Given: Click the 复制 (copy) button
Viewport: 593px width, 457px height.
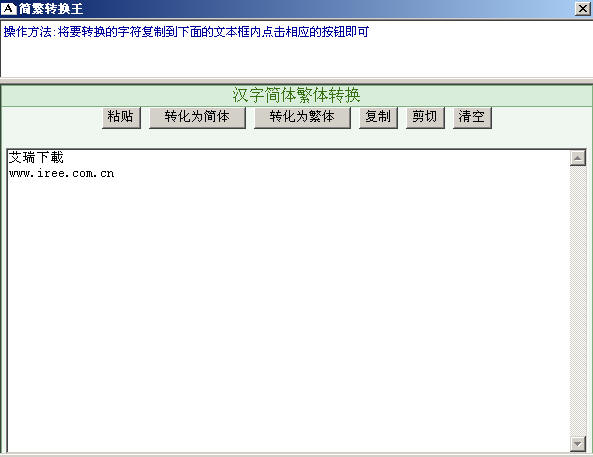Looking at the screenshot, I should tap(378, 118).
